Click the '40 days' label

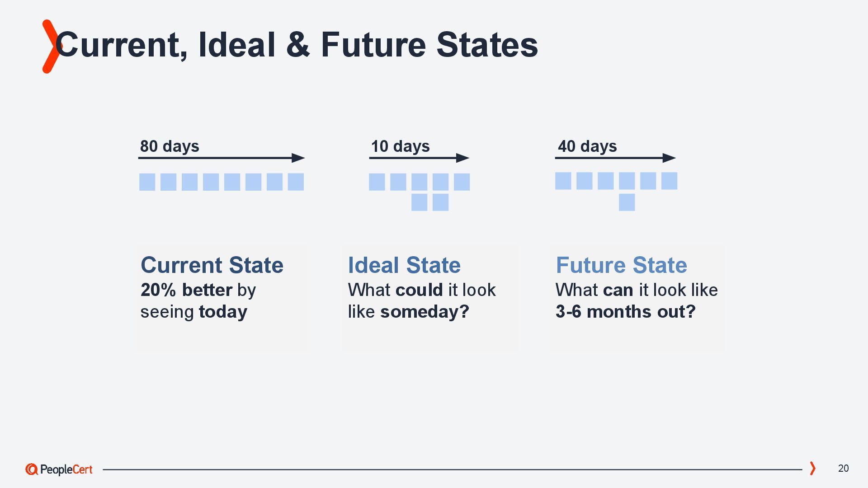click(587, 146)
